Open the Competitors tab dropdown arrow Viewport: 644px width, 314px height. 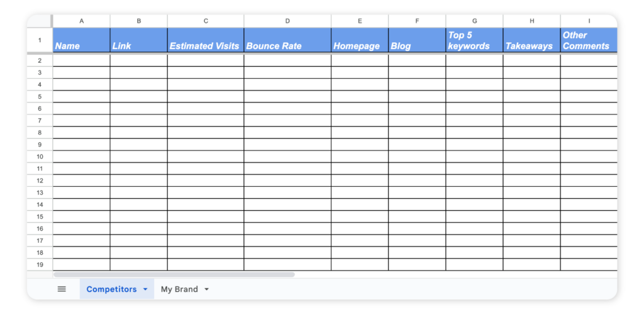pos(145,289)
